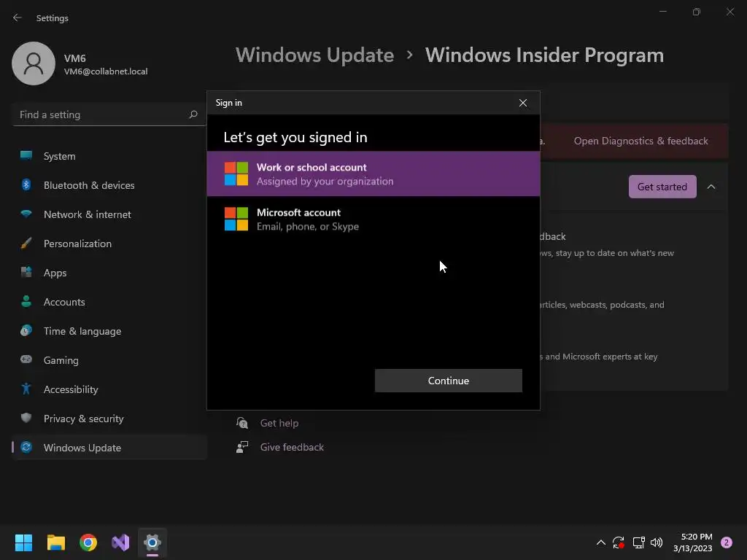Click the Personalization paintbrush icon
Screen dimensions: 747x560
tap(26, 243)
